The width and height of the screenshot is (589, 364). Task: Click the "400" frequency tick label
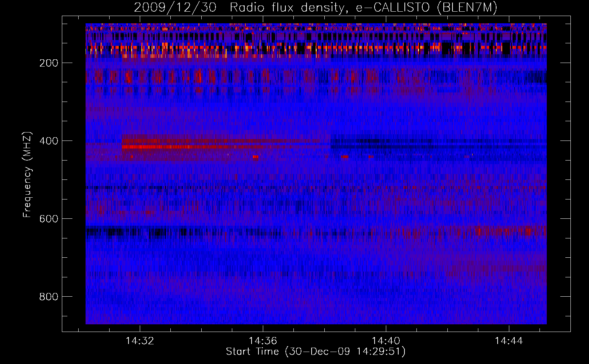(49, 141)
